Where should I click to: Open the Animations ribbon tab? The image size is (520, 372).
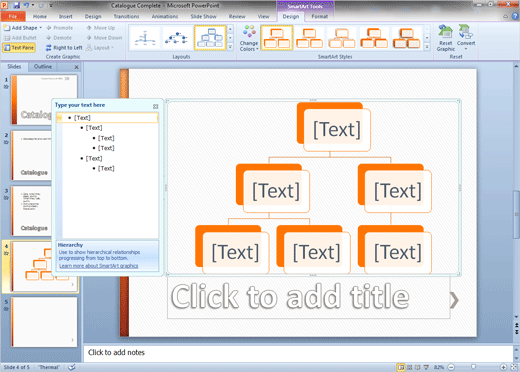(x=165, y=16)
